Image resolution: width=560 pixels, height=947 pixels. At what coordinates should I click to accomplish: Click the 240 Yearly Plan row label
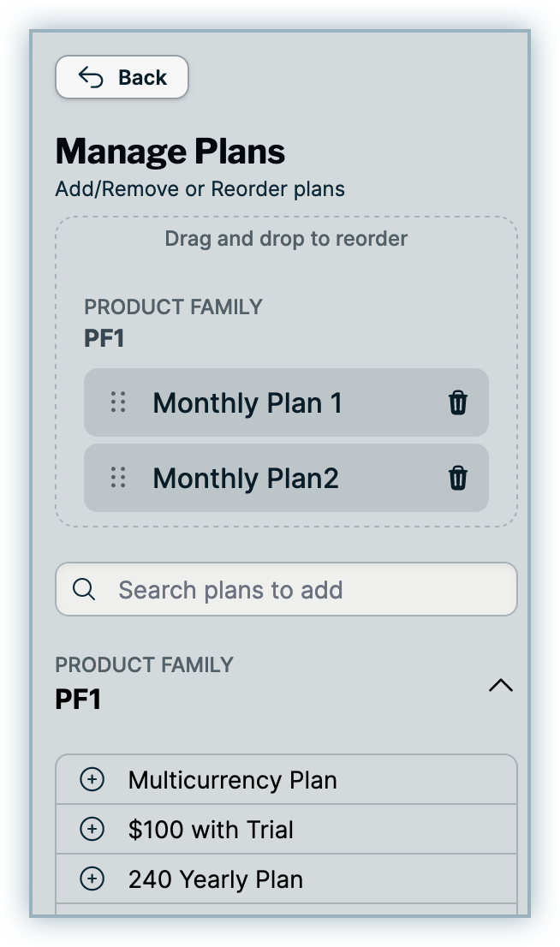tap(216, 879)
